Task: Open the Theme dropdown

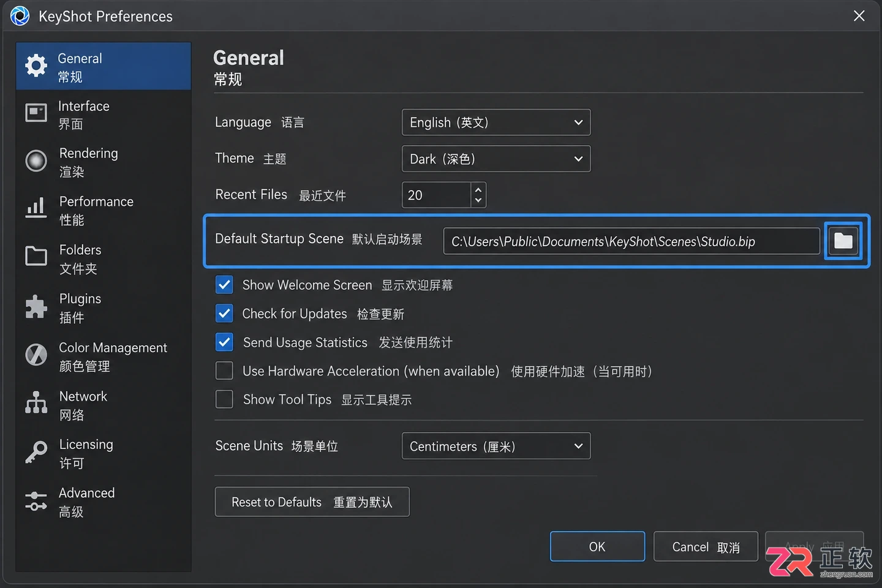Action: 496,159
